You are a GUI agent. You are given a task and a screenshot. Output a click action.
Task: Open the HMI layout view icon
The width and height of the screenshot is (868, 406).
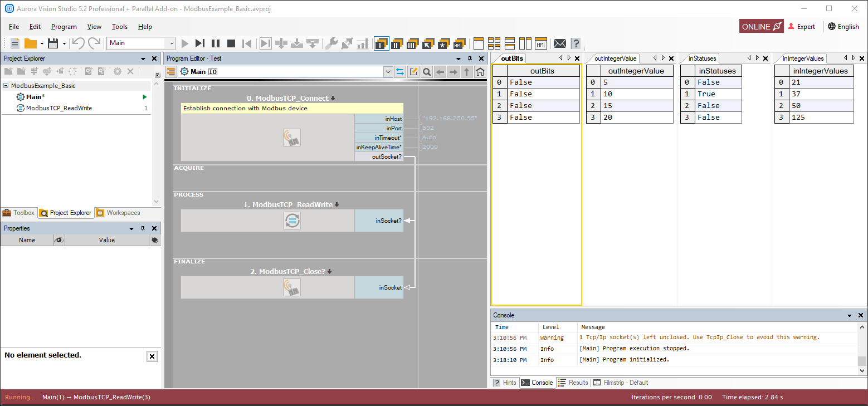[x=541, y=43]
